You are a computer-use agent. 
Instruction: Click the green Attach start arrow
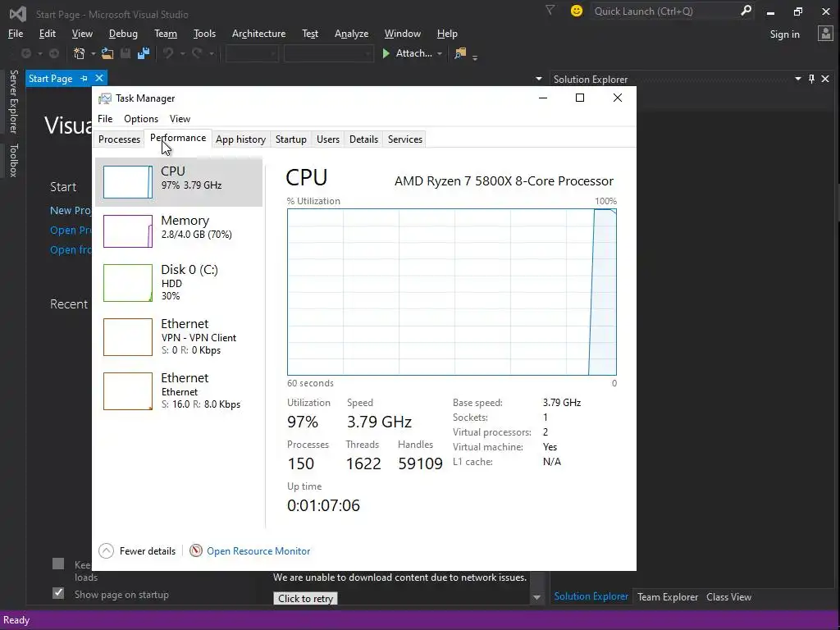coord(386,53)
